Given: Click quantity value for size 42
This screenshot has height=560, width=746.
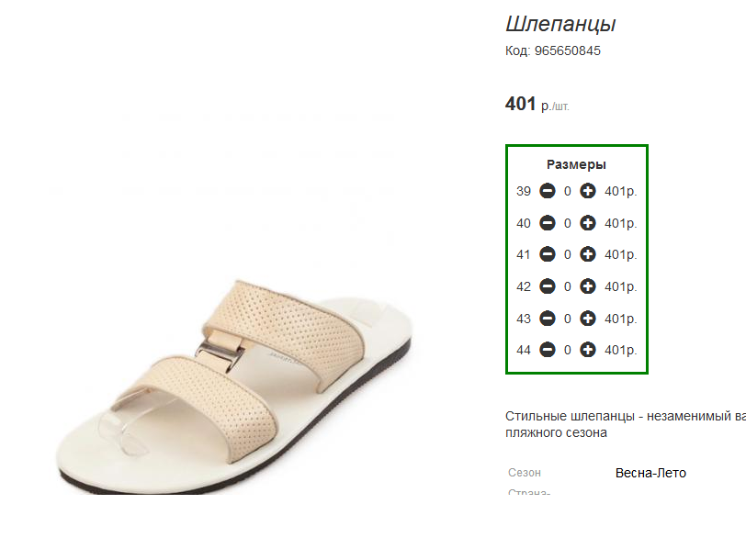Looking at the screenshot, I should point(568,286).
